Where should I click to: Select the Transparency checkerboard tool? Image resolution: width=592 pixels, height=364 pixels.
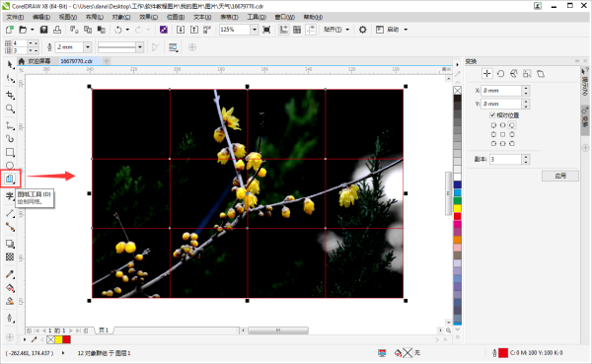[10, 256]
